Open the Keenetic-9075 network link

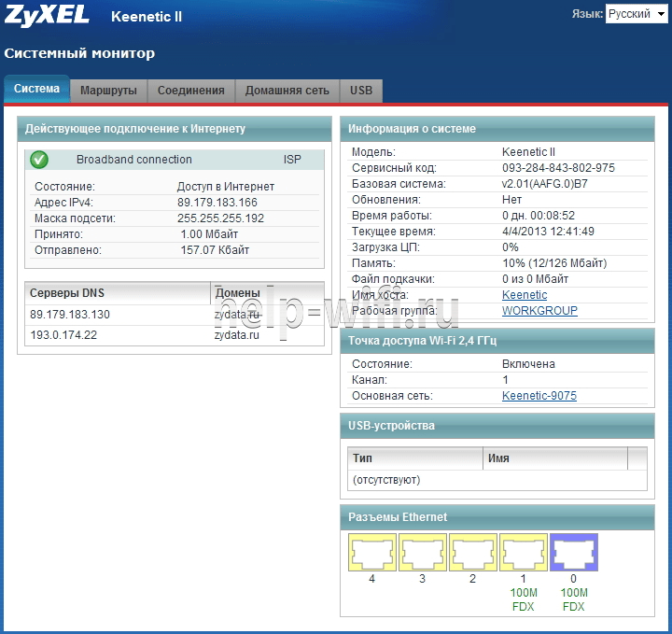(539, 395)
